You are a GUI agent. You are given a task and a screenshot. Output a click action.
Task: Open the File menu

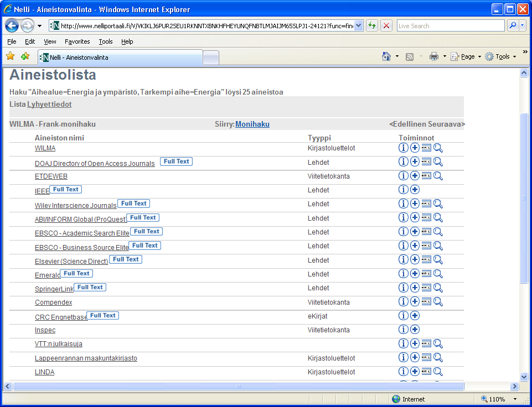12,41
